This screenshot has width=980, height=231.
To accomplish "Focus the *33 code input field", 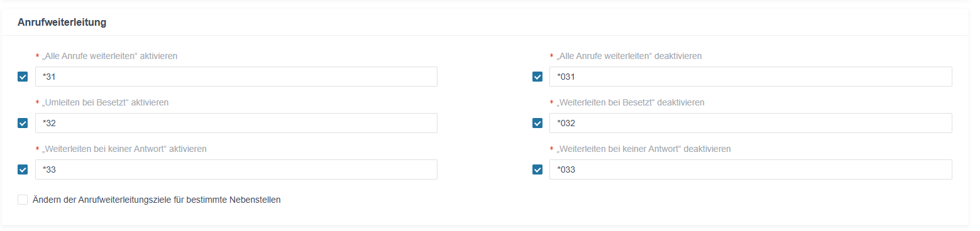I will click(236, 169).
